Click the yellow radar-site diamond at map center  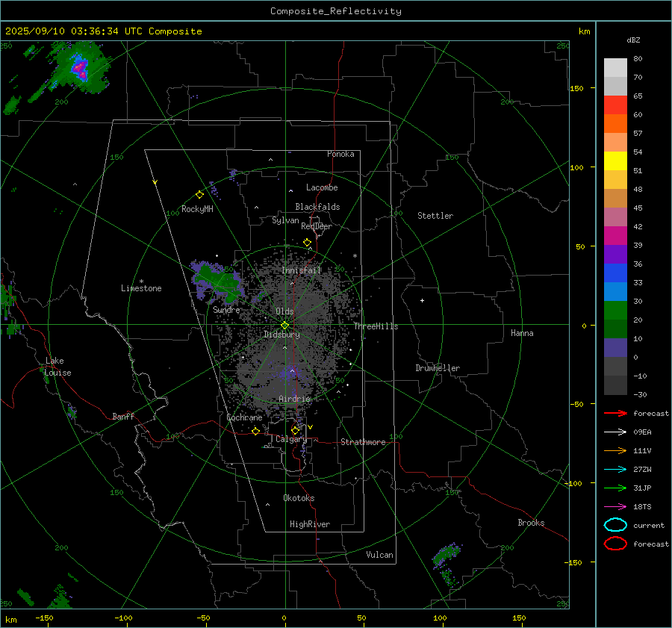(285, 326)
